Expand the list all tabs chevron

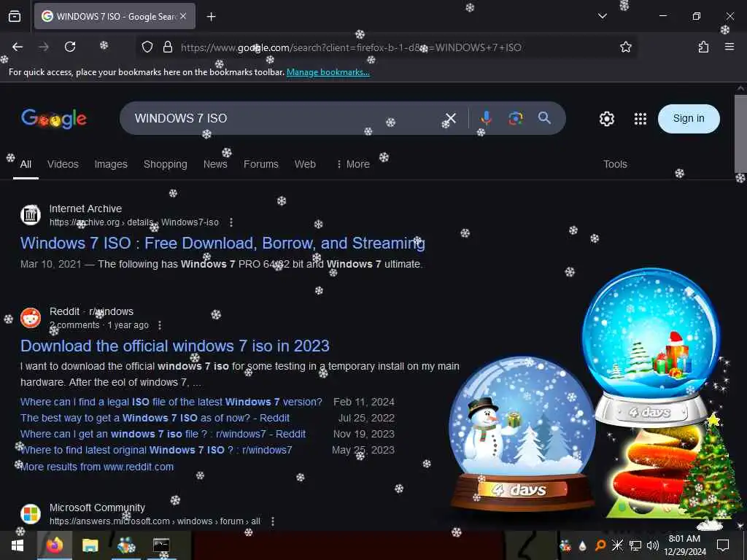point(602,16)
